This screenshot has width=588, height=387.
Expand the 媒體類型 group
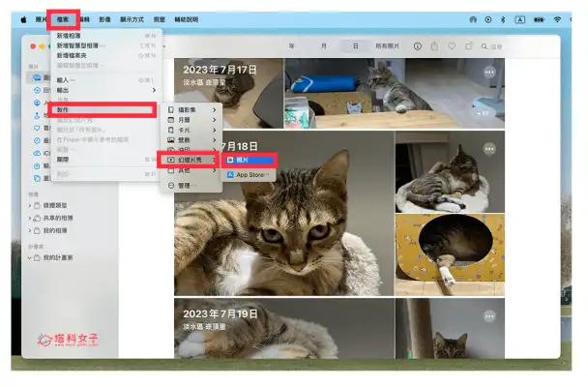coord(30,205)
